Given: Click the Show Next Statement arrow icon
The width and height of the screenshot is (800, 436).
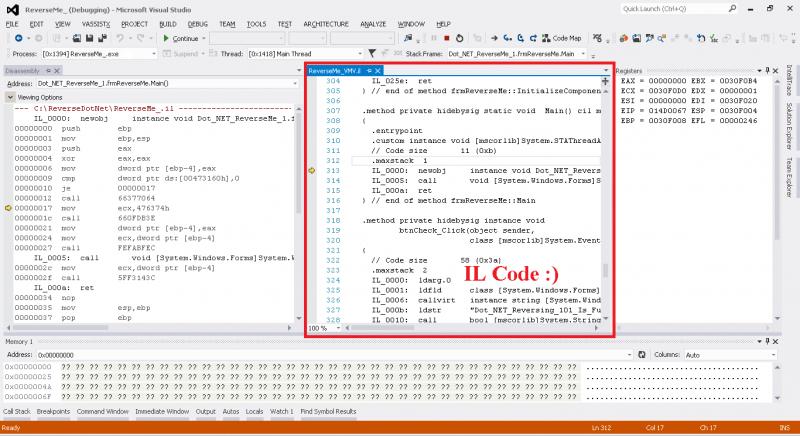Looking at the screenshot, I should point(494,38).
